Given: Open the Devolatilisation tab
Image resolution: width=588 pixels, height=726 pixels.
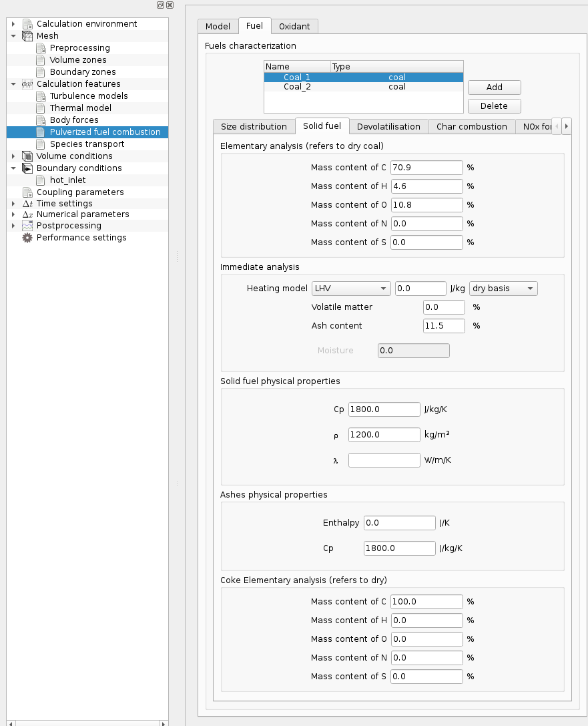Looking at the screenshot, I should click(388, 126).
